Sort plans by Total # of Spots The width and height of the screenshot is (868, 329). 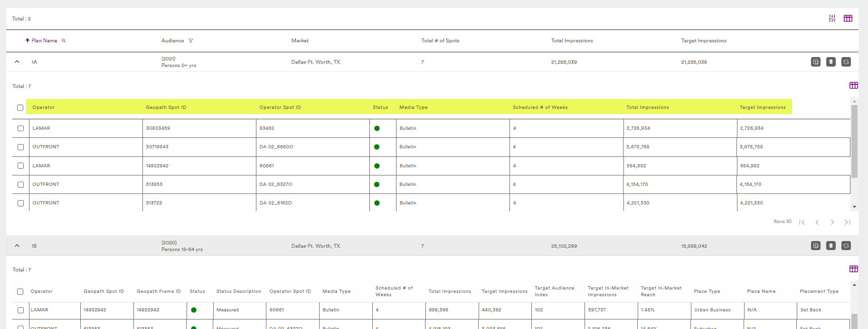(440, 40)
